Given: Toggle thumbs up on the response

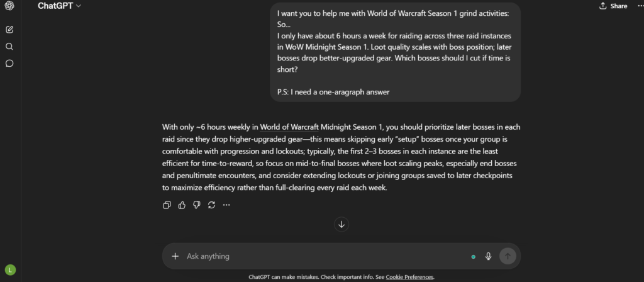Looking at the screenshot, I should click(x=182, y=205).
